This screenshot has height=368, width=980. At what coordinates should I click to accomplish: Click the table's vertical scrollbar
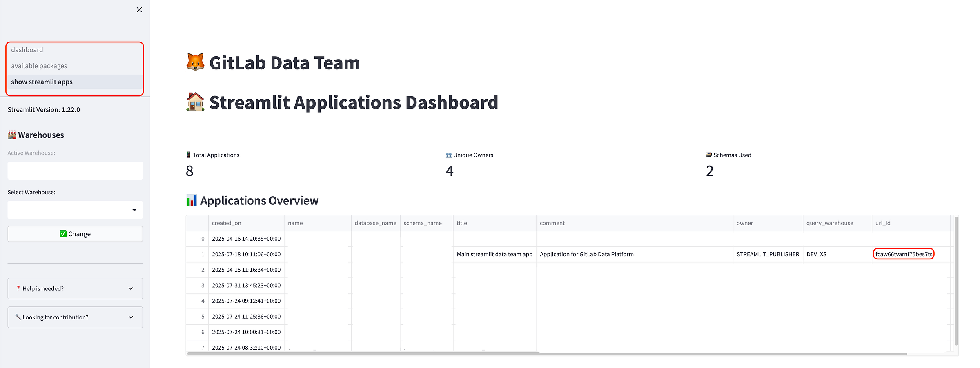(x=956, y=282)
